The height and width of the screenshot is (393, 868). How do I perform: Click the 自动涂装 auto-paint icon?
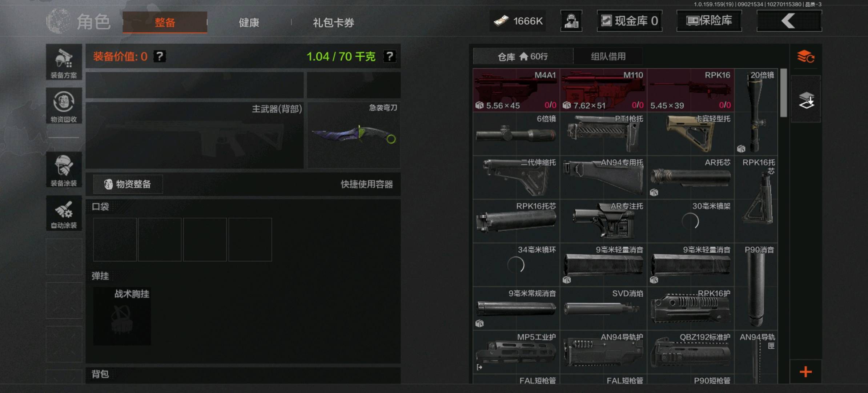click(64, 213)
